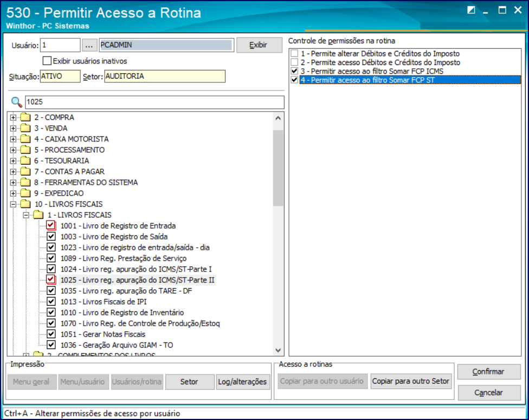This screenshot has width=529, height=420.
Task: Toggle access to 1010 Registro de Inventário
Action: pos(51,312)
